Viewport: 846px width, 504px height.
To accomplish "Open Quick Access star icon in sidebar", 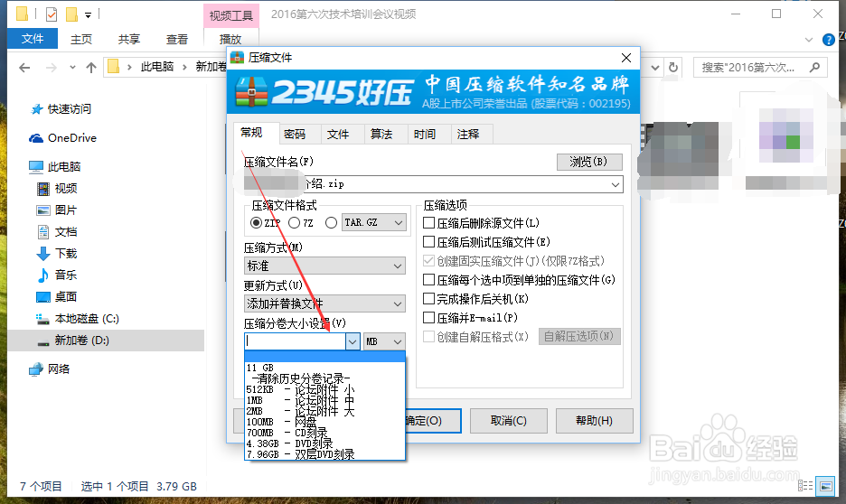I will click(37, 109).
